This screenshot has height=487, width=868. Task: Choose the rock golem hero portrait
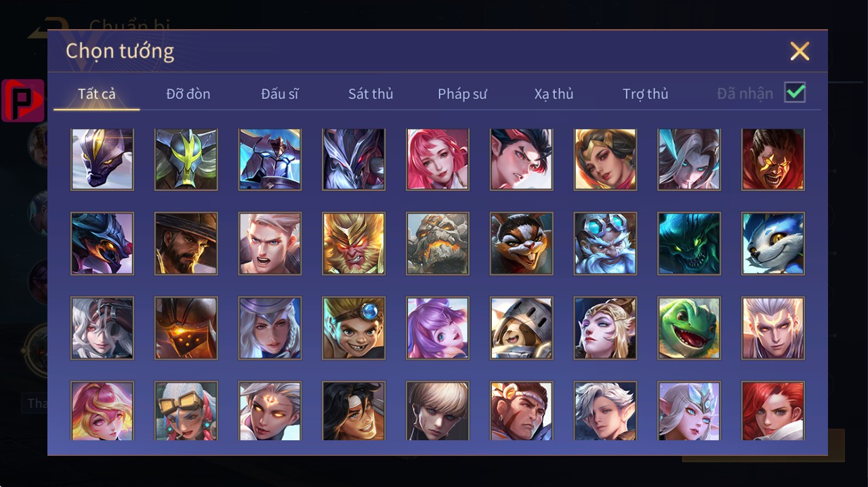pyautogui.click(x=438, y=243)
